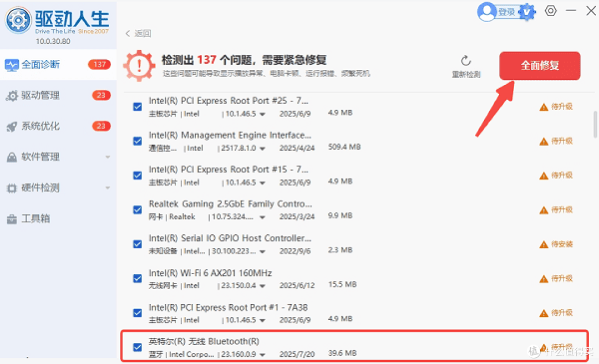Click the 软件管理 bag icon
Screen dimensions: 599x364
pyautogui.click(x=12, y=157)
